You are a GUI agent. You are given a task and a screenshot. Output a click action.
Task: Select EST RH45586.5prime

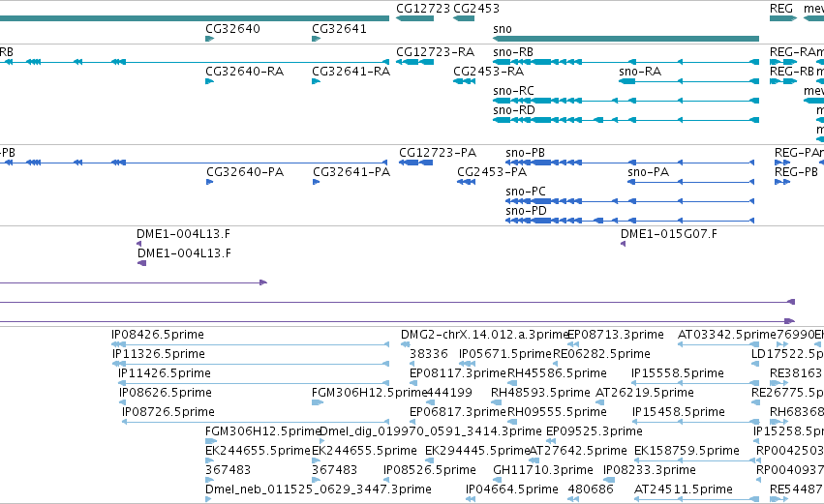[557, 373]
